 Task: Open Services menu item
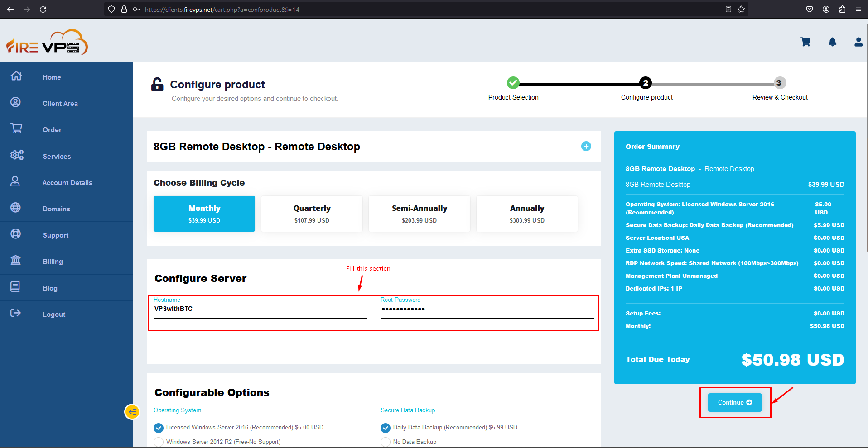(x=57, y=157)
